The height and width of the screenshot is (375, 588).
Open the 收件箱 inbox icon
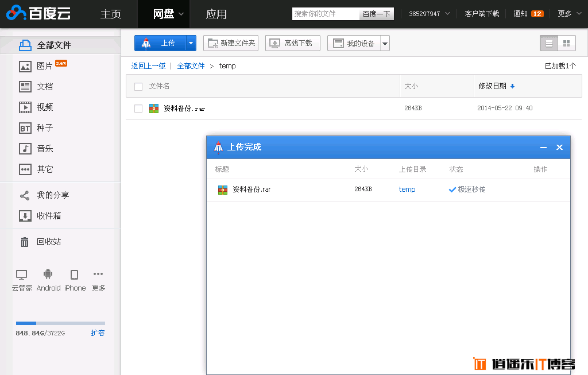(25, 216)
